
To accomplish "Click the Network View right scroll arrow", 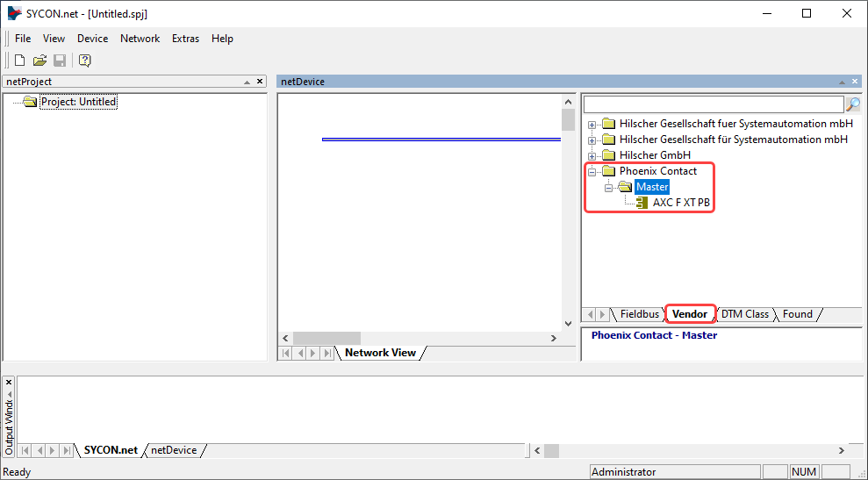I will click(x=554, y=338).
